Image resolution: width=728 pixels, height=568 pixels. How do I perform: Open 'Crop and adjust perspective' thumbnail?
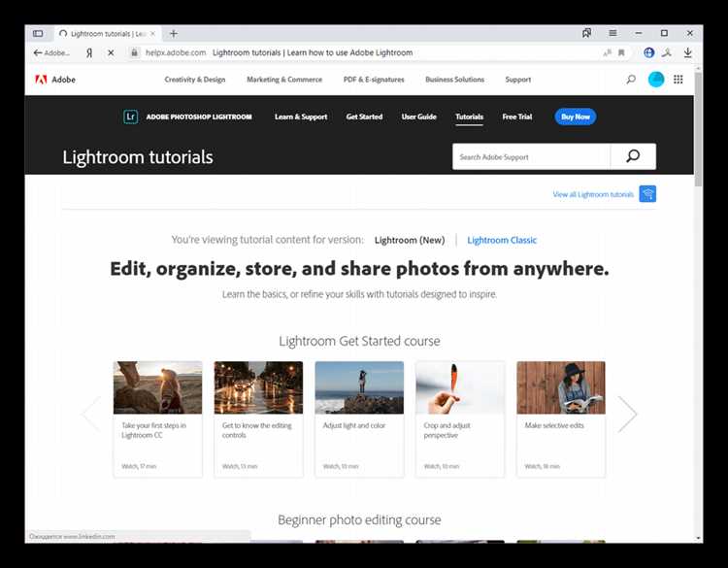coord(460,387)
